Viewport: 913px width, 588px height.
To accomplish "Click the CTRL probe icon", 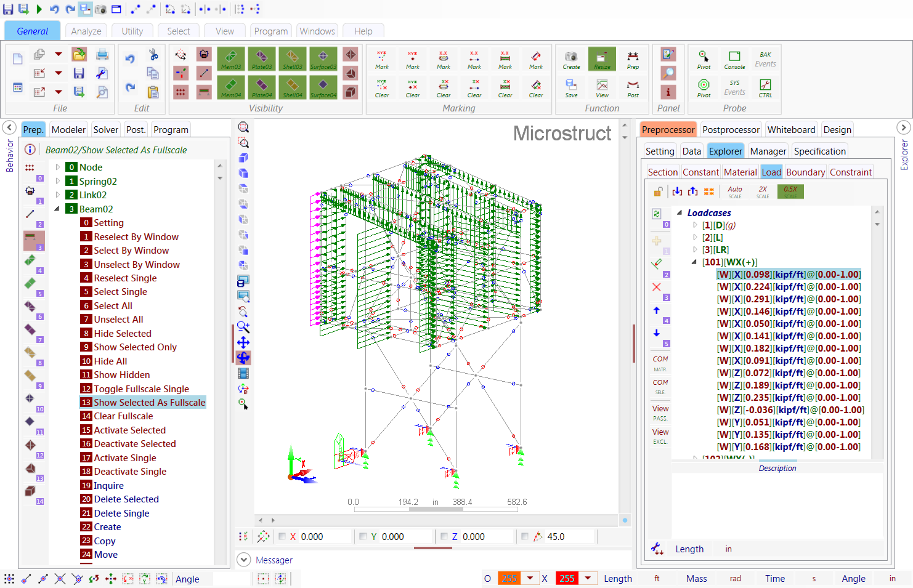I will [765, 87].
